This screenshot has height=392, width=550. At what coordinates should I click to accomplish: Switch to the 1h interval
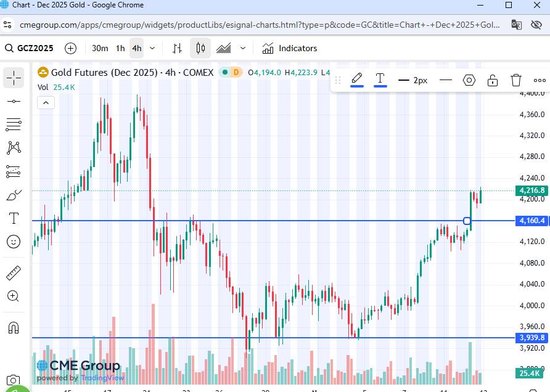120,48
